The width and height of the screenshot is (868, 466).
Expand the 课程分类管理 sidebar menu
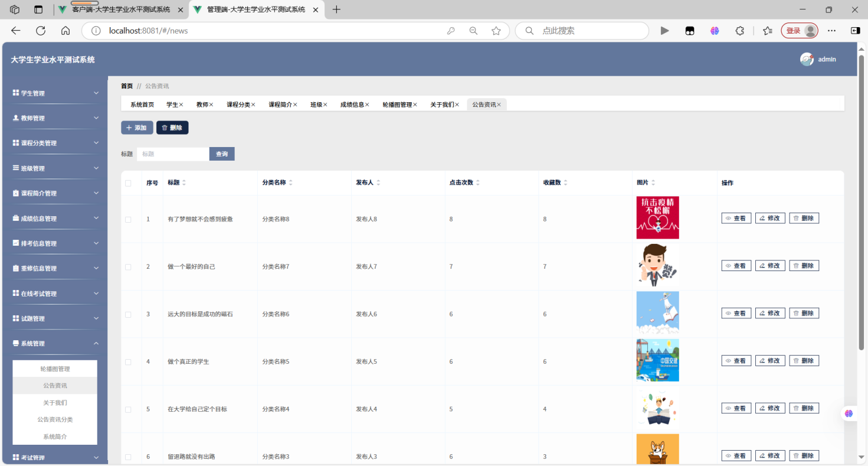[55, 143]
